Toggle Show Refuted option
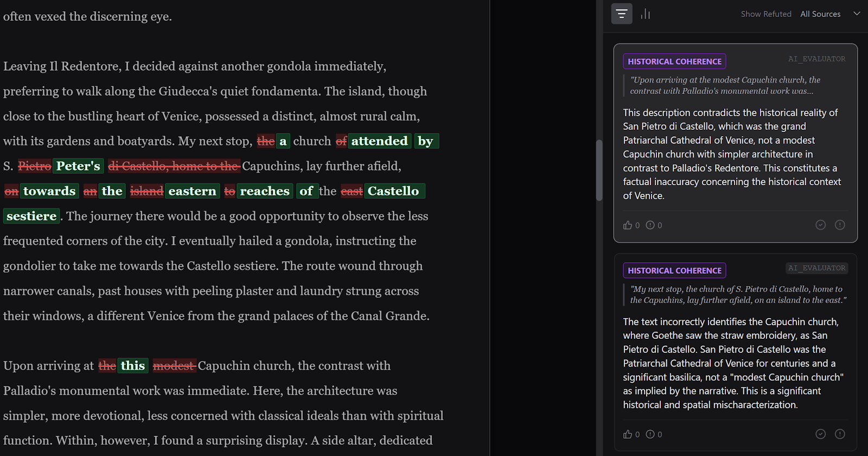868x456 pixels. coord(765,14)
